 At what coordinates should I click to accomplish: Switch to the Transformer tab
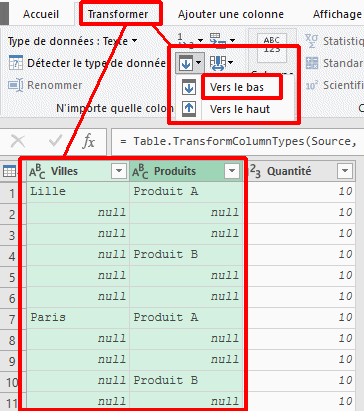pyautogui.click(x=118, y=14)
